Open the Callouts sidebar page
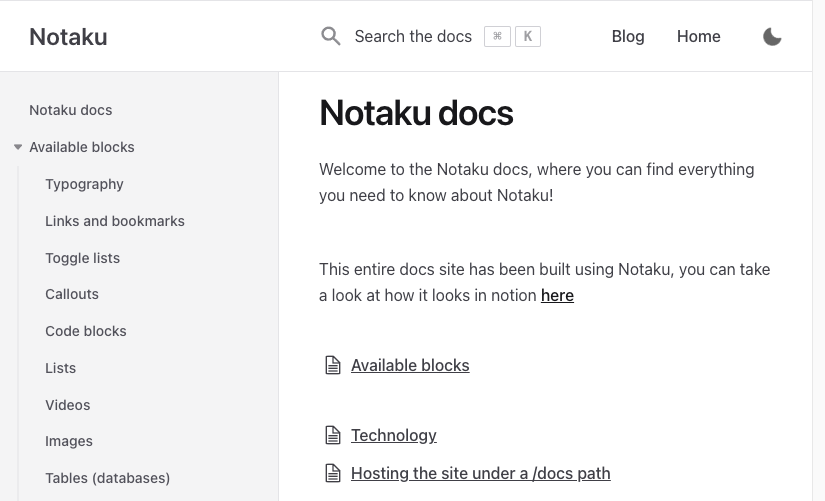This screenshot has height=501, width=825. tap(72, 294)
